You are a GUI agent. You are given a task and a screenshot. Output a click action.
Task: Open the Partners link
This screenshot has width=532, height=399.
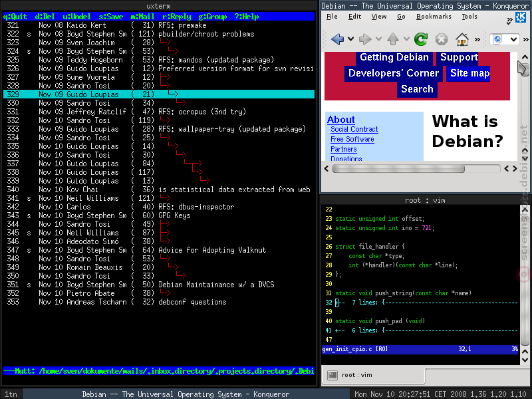(343, 149)
